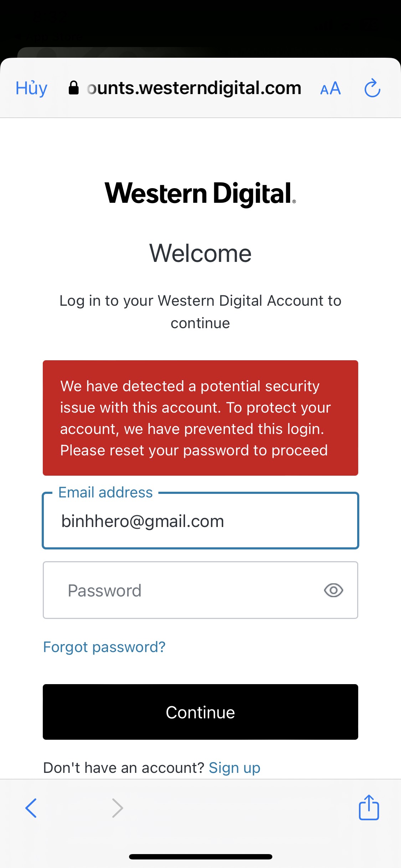Go back with the left arrow
Screen dimensions: 401x868
(31, 808)
